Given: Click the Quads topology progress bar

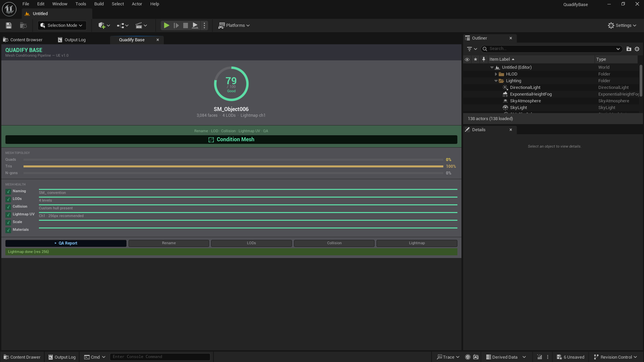Looking at the screenshot, I should point(233,160).
